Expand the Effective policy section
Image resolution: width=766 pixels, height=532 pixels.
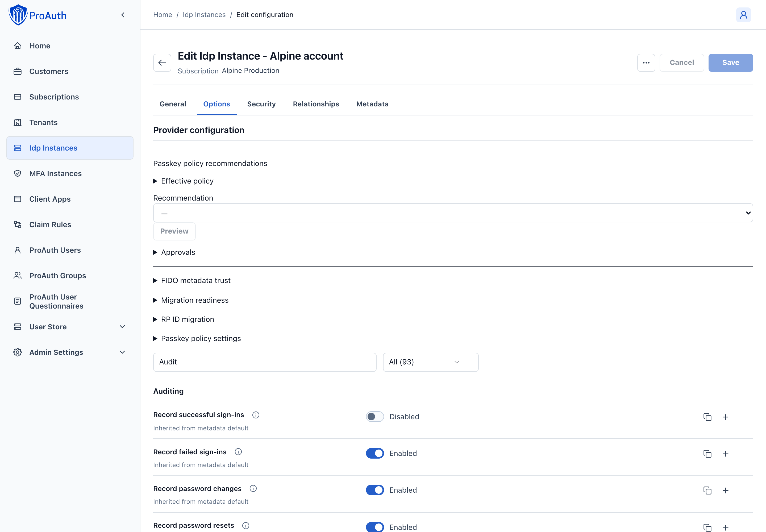(x=183, y=181)
